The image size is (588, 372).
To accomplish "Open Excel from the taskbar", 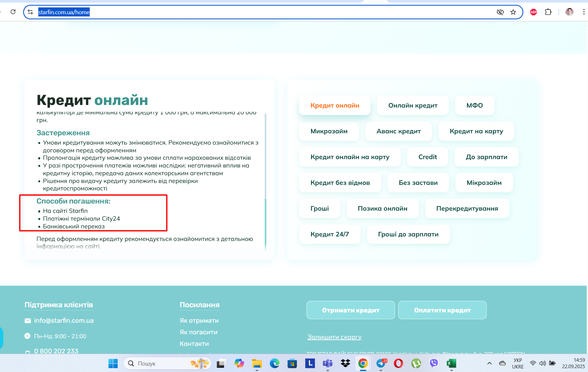I will coord(451,363).
